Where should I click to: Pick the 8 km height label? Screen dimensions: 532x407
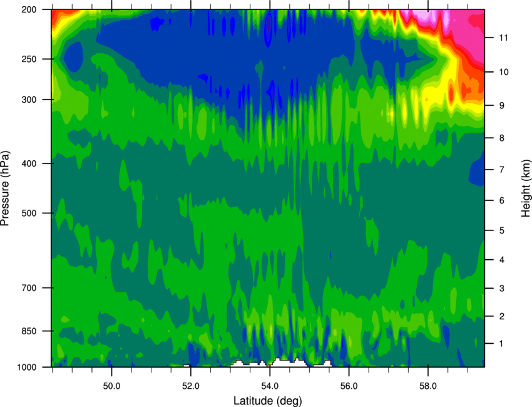point(502,138)
